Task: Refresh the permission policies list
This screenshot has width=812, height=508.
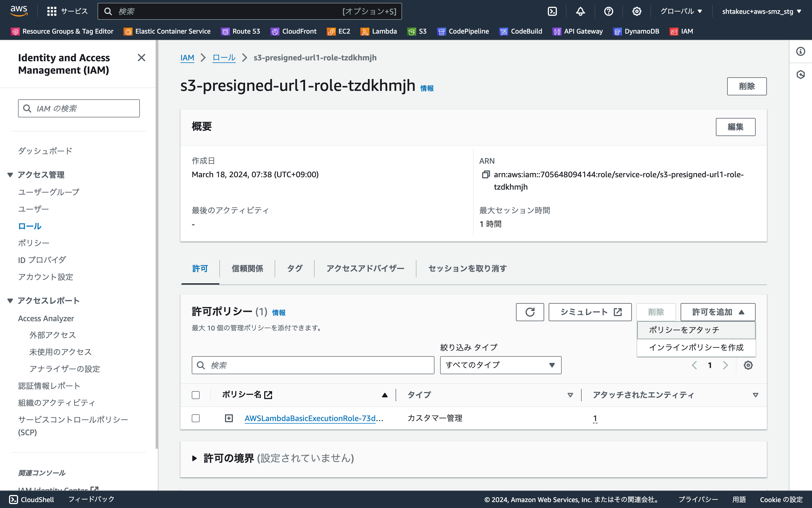Action: 530,312
